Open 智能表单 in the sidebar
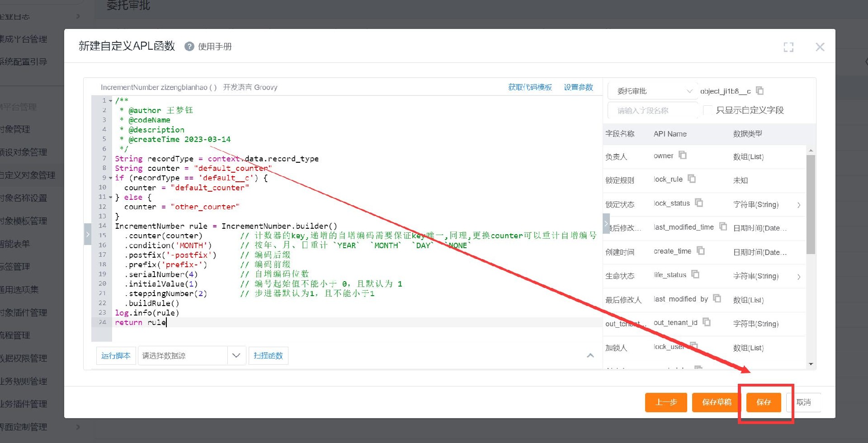868x443 pixels. pos(15,244)
